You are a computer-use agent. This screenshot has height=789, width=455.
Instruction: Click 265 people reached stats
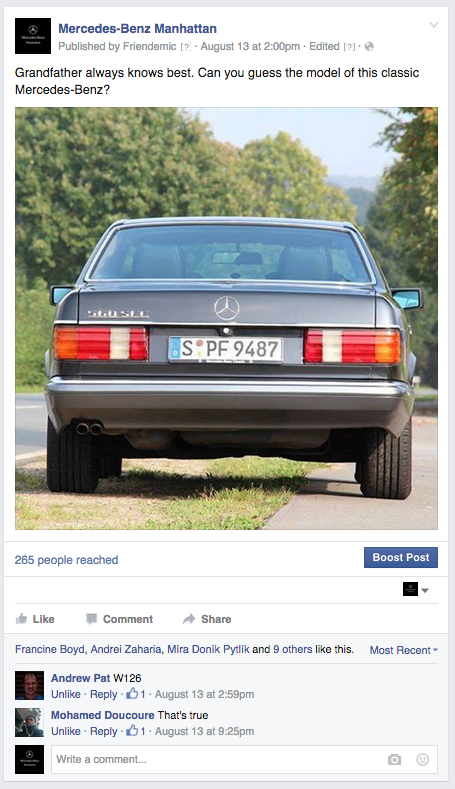(66, 560)
